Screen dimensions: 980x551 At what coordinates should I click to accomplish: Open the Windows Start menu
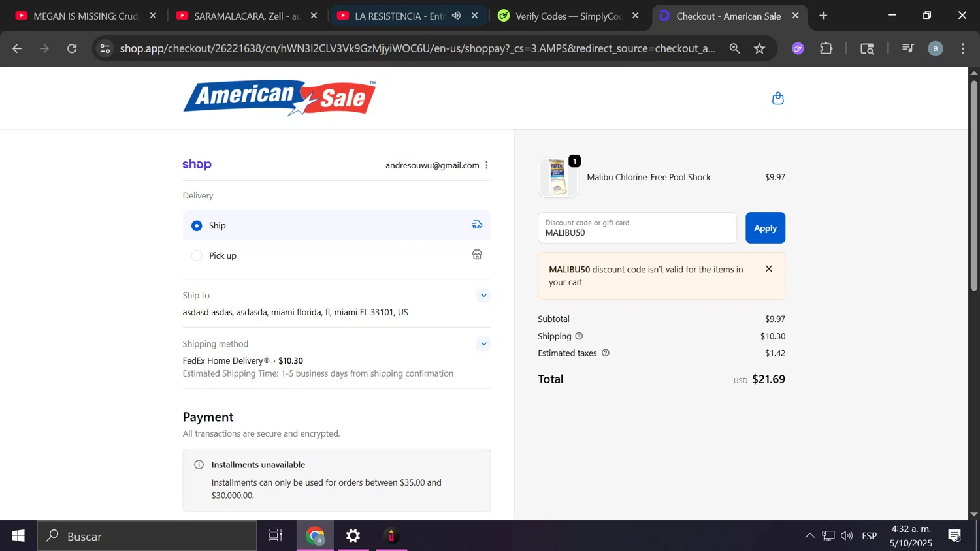coord(18,536)
